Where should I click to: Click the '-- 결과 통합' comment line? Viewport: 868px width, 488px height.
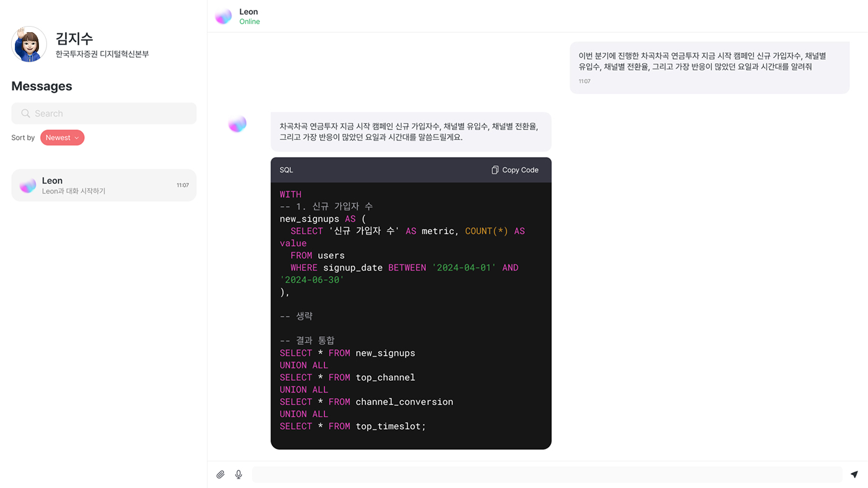point(307,340)
